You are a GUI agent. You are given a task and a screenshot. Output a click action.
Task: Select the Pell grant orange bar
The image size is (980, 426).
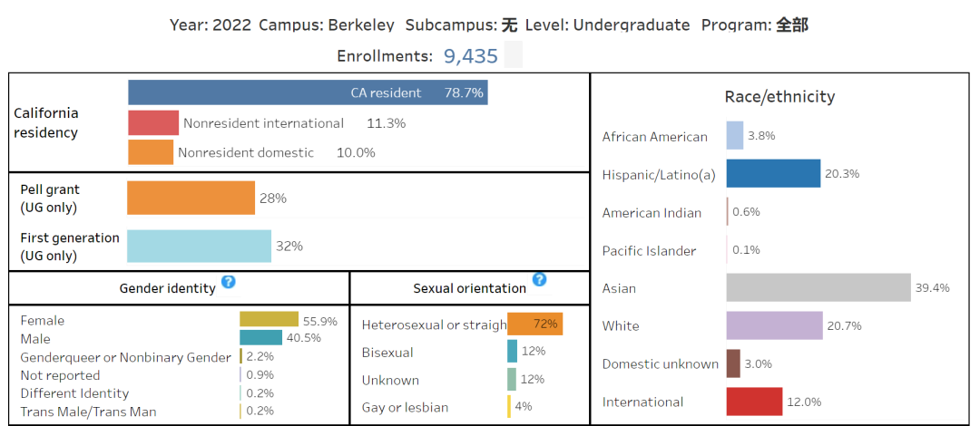tap(191, 198)
